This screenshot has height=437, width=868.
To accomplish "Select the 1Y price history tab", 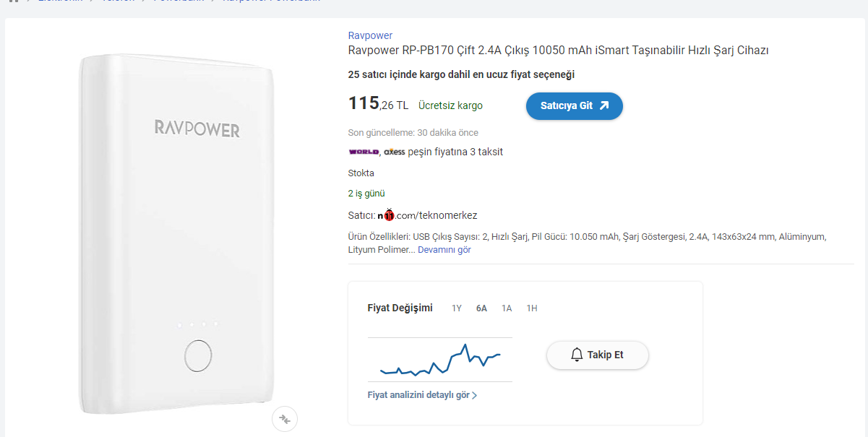I will (457, 308).
